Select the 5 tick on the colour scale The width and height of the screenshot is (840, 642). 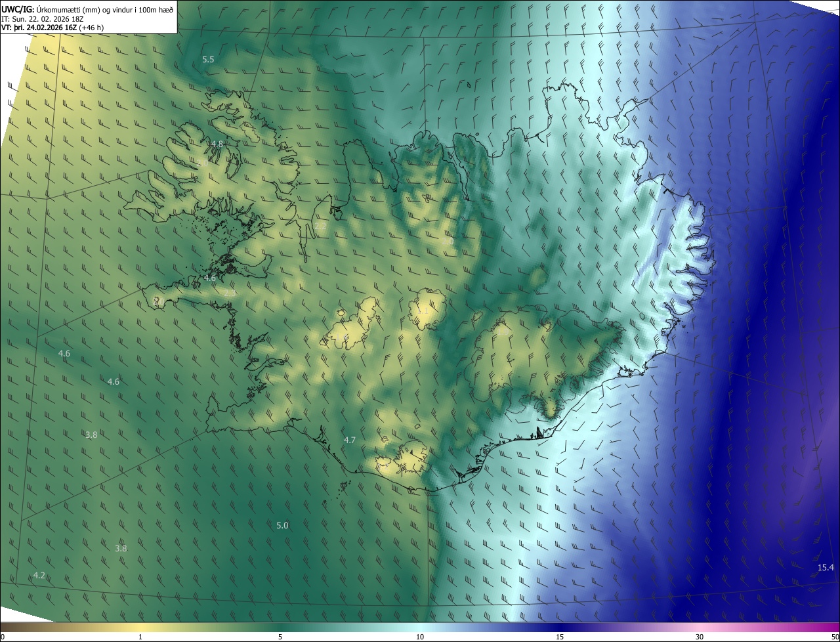[x=280, y=637]
